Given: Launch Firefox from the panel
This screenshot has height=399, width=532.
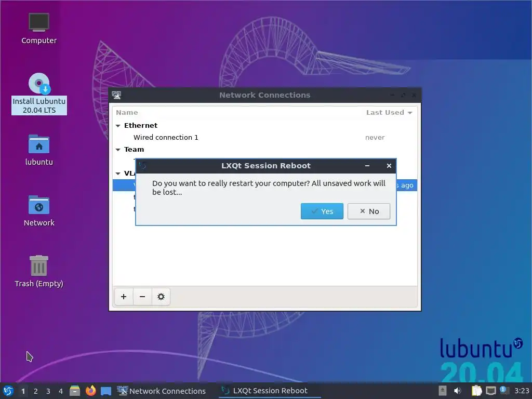Looking at the screenshot, I should coord(90,391).
